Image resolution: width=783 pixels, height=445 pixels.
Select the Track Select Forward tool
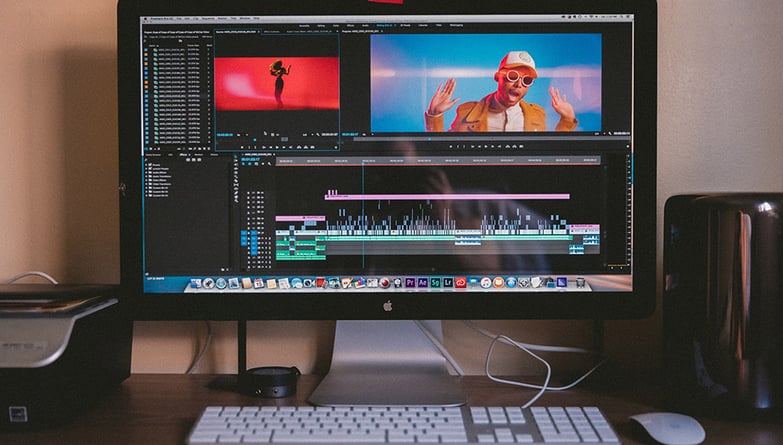tap(236, 160)
